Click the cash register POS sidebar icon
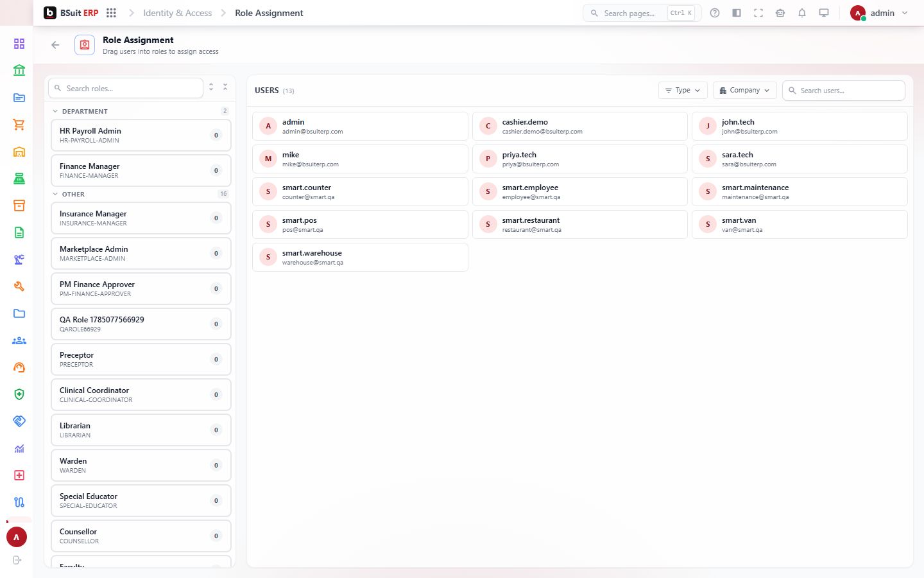Viewport: 924px width, 578px height. coord(19,179)
